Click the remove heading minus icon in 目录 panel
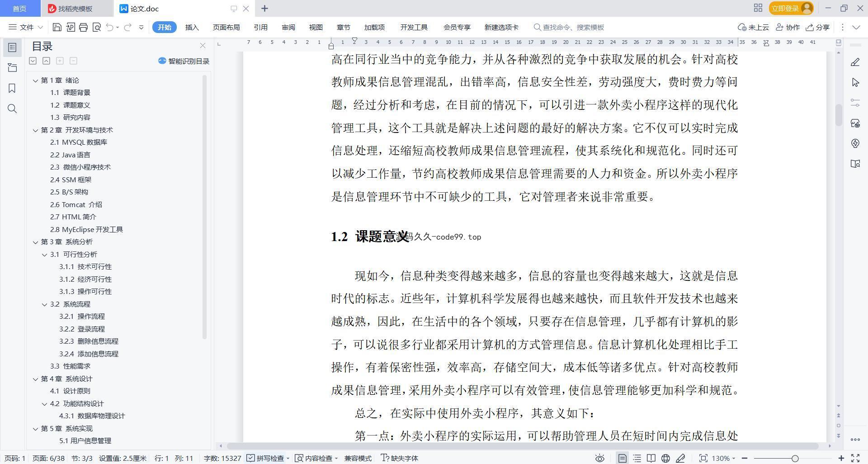 click(x=73, y=61)
